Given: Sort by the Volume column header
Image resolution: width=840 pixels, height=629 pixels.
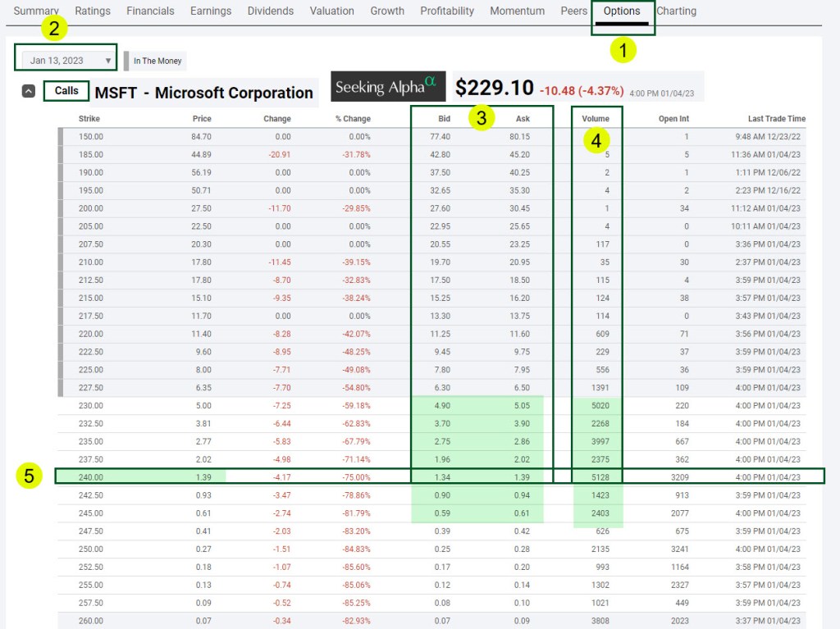Looking at the screenshot, I should tap(596, 119).
